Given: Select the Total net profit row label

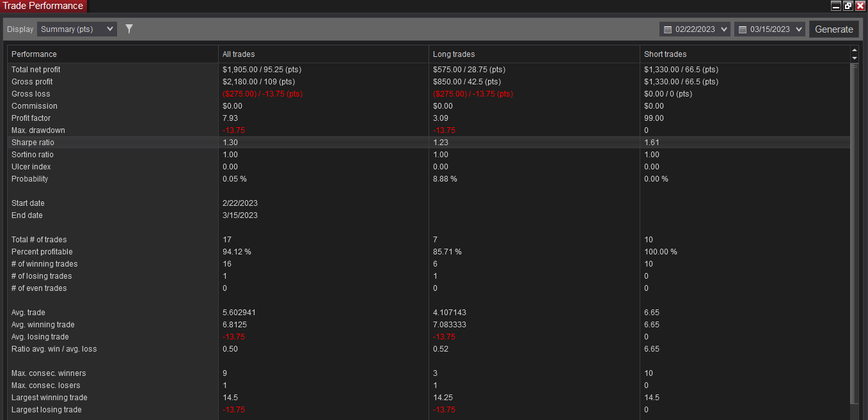Looking at the screenshot, I should [x=36, y=70].
